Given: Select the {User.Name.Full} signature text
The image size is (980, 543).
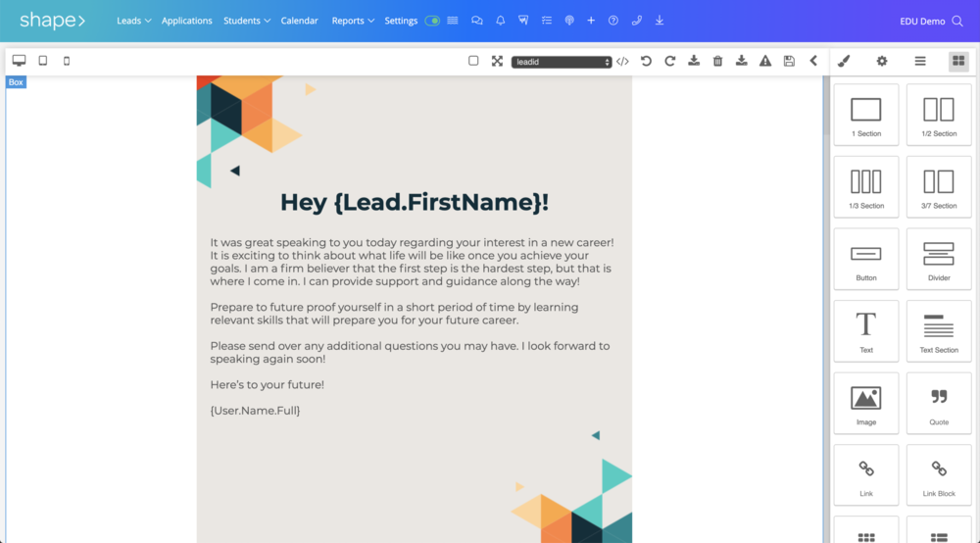Looking at the screenshot, I should [x=255, y=411].
